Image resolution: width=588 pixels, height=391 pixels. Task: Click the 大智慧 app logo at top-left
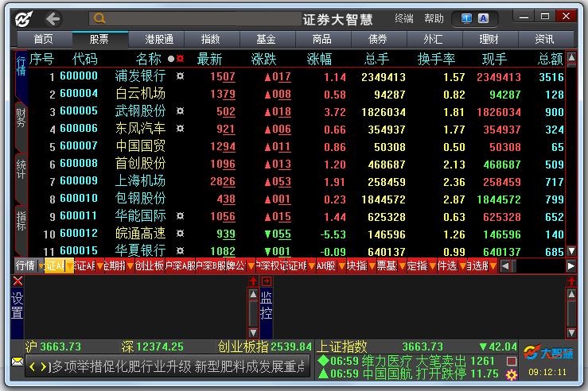(24, 19)
